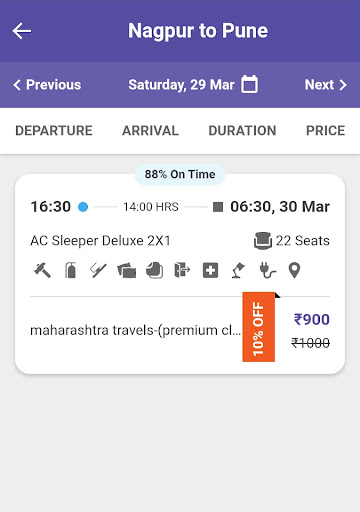Sort results by PRICE

coord(326,130)
